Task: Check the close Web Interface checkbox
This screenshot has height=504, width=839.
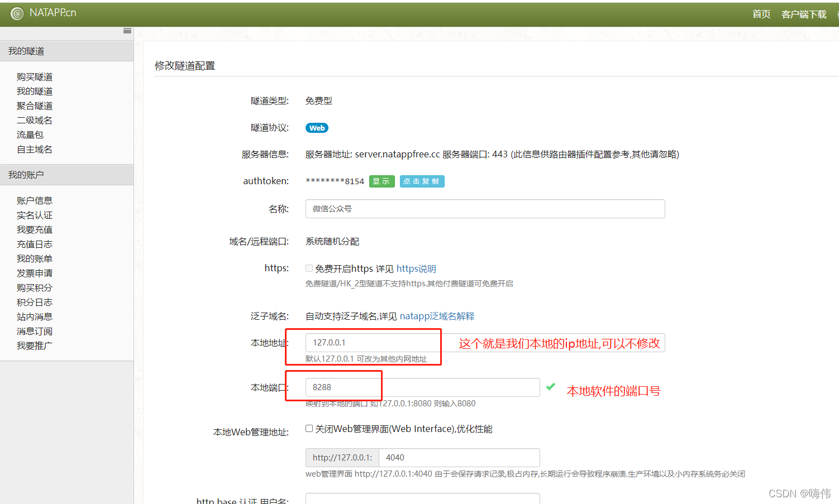Action: click(x=309, y=429)
